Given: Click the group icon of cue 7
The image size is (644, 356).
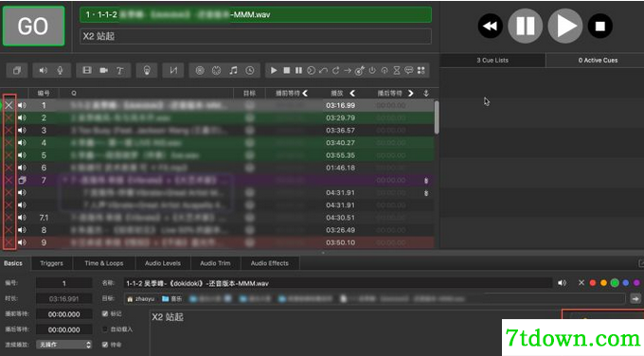Looking at the screenshot, I should 22,180.
